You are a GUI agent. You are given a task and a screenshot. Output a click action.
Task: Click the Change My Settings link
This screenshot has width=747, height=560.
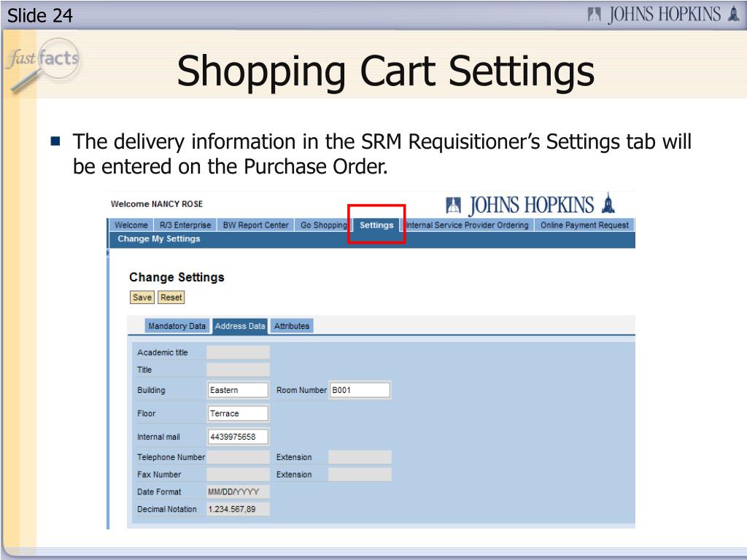pyautogui.click(x=158, y=238)
